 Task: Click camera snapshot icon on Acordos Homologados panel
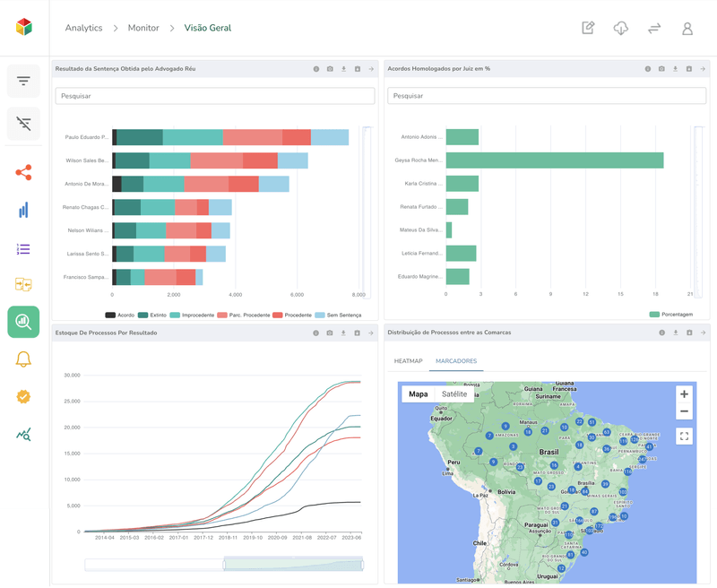point(661,69)
